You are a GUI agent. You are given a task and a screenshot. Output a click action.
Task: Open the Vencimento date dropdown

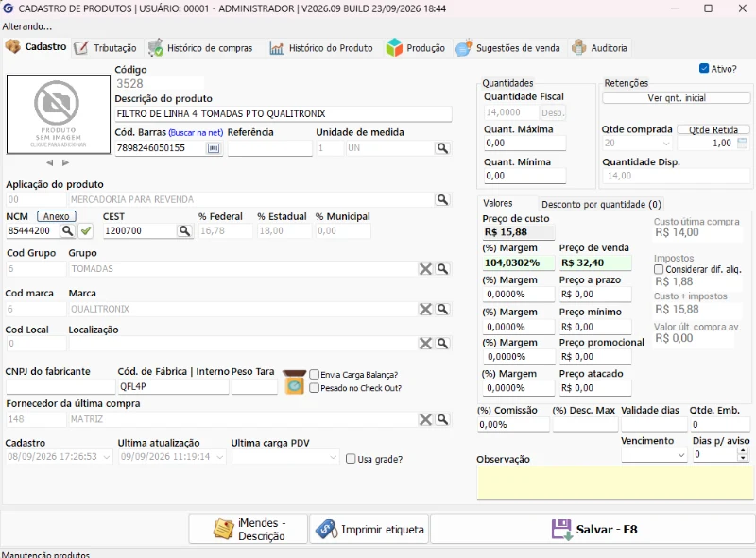point(681,454)
